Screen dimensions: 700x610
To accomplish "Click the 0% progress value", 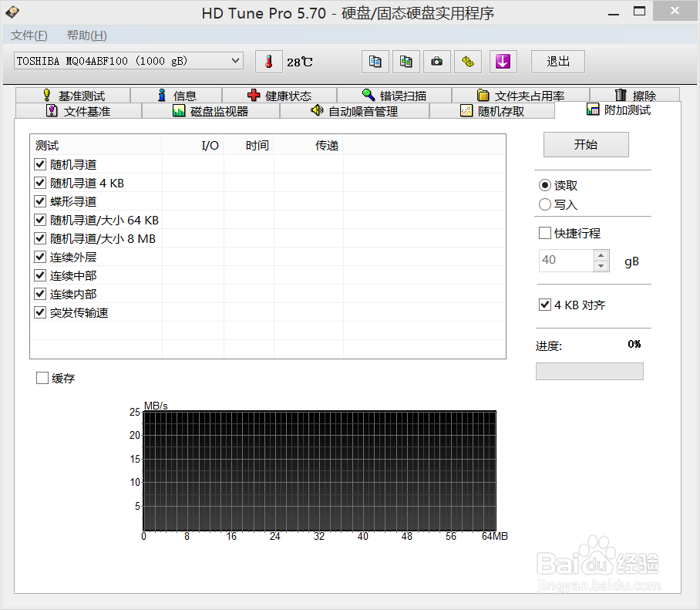I will 634,344.
